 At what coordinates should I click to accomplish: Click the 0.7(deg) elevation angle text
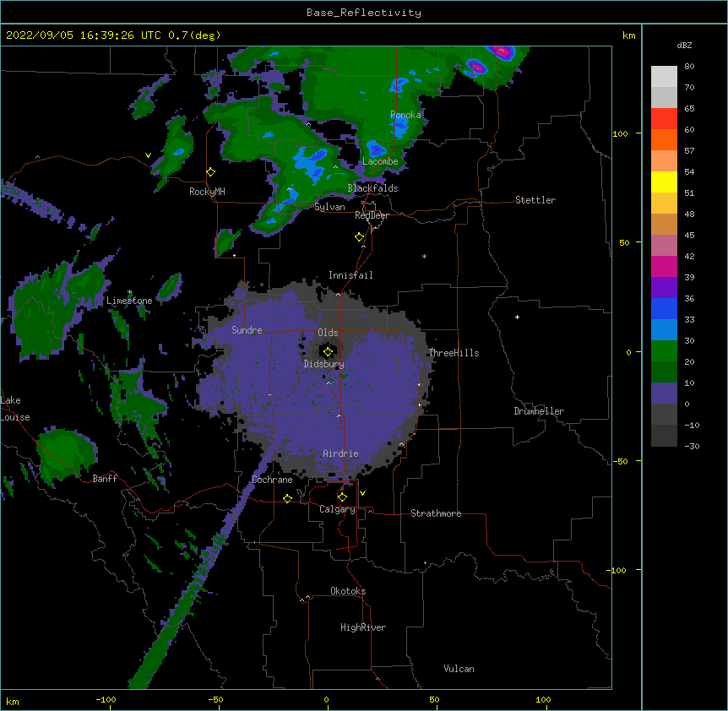pos(194,35)
